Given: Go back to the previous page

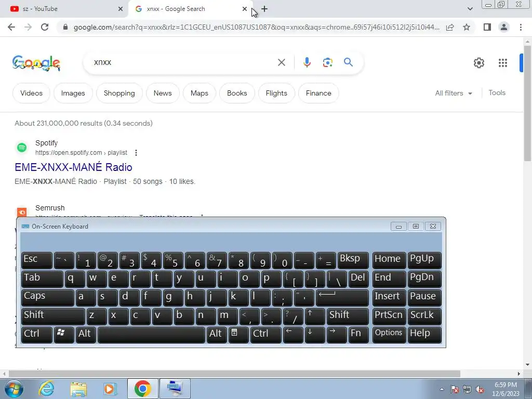Looking at the screenshot, I should coord(11,27).
